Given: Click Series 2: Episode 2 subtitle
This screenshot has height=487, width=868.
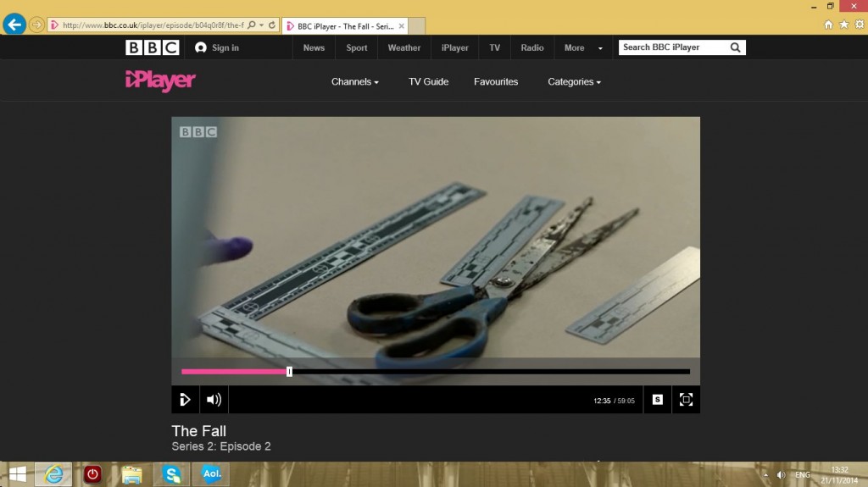Looking at the screenshot, I should 221,446.
